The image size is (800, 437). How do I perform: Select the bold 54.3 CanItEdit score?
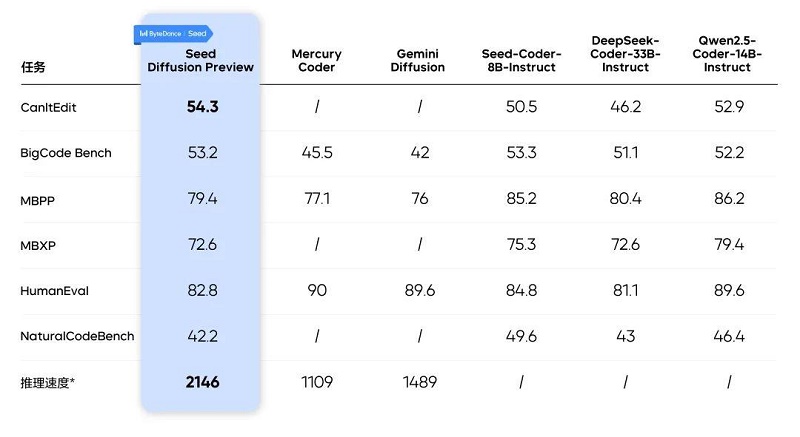coord(202,107)
